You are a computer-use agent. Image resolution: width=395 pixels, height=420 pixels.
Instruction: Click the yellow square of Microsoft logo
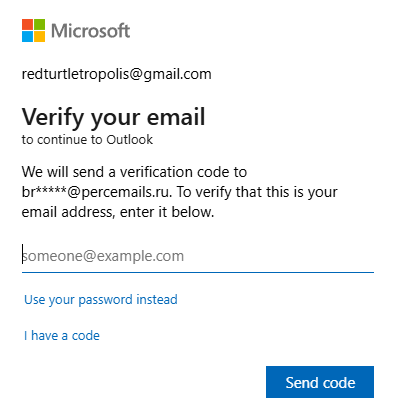(x=39, y=36)
